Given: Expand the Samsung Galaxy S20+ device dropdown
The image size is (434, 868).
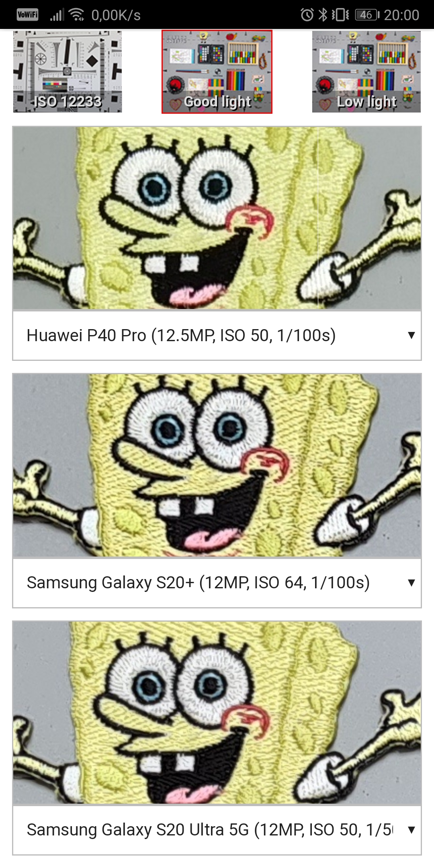Looking at the screenshot, I should (217, 583).
